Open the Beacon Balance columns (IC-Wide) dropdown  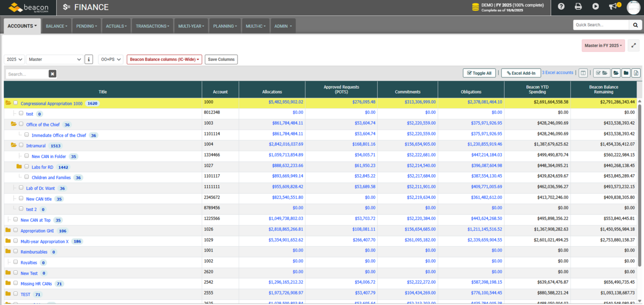tap(164, 59)
